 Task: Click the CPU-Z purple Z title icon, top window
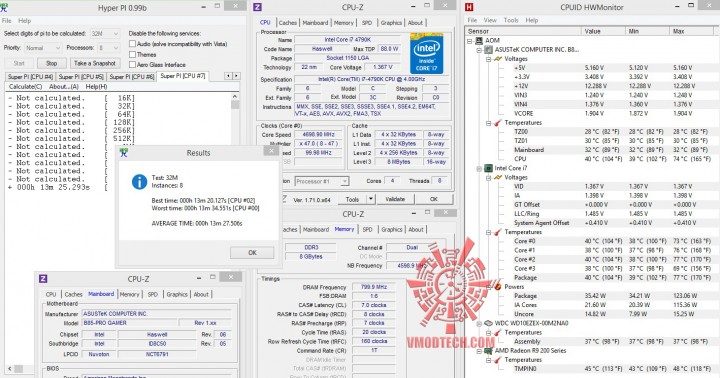(258, 7)
